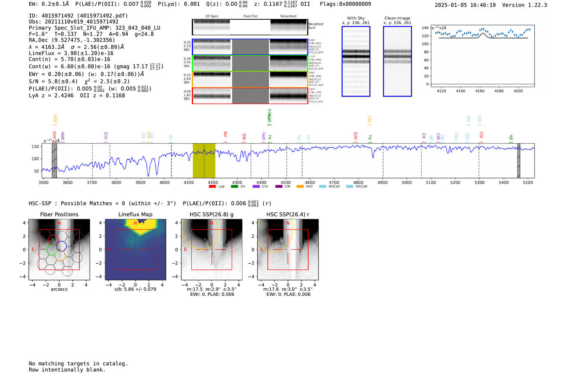Click 'Row intentionally blank.' text

point(67,370)
